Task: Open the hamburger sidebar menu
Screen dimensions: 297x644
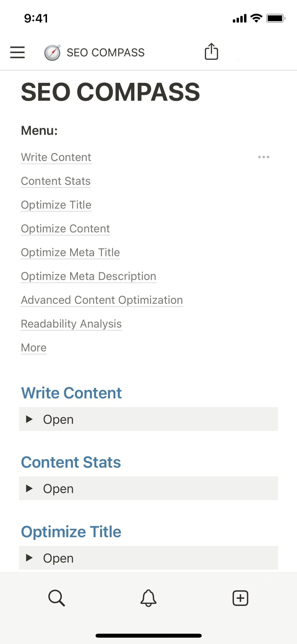Action: (17, 52)
